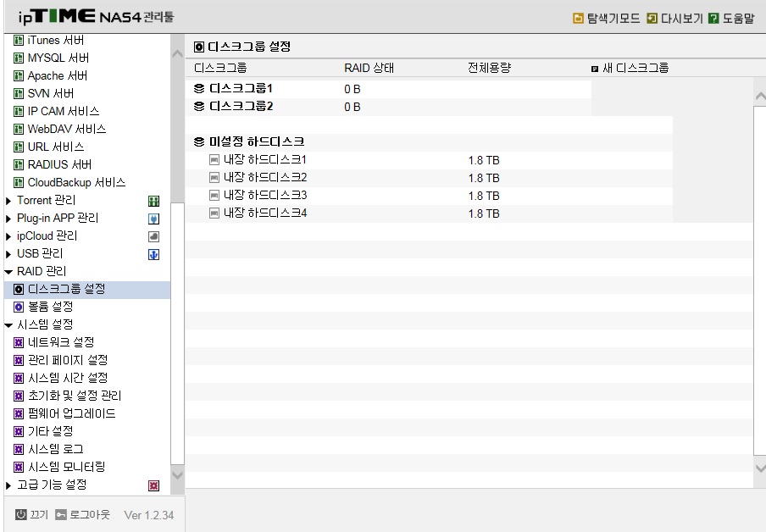Click the 탐색기모드 folder icon
The width and height of the screenshot is (766, 532).
click(x=578, y=19)
